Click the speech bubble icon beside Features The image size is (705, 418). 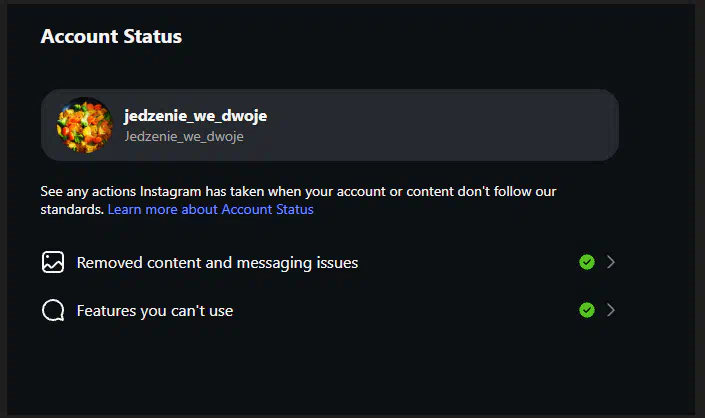coord(53,311)
